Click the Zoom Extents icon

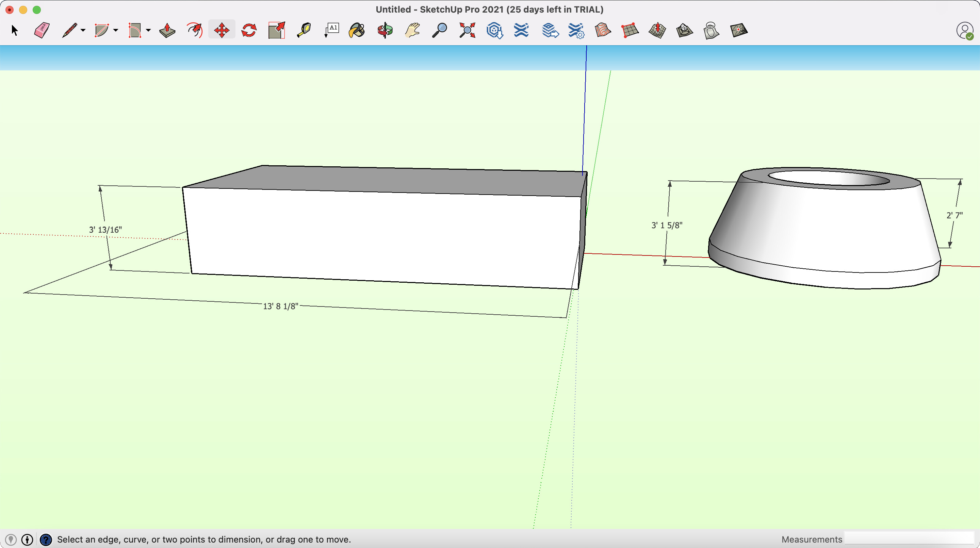pyautogui.click(x=467, y=30)
